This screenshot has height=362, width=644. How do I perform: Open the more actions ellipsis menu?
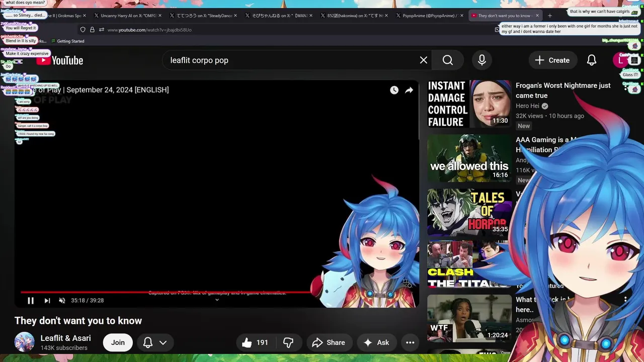tap(410, 342)
